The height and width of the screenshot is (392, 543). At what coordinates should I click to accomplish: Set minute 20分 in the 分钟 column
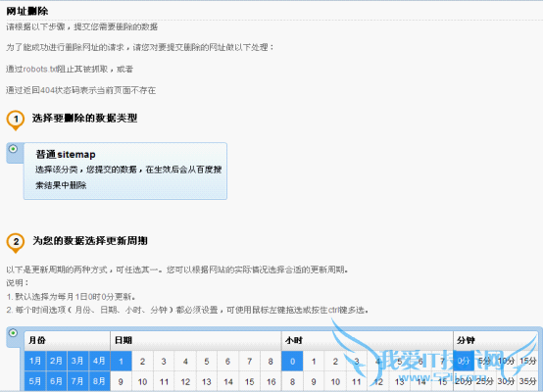(464, 381)
